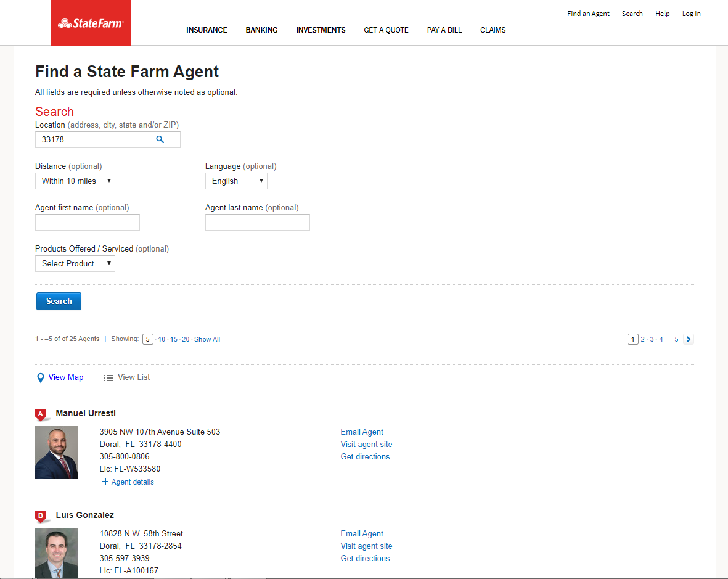Open the Select Product dropdown
728x579 pixels.
[x=75, y=263]
